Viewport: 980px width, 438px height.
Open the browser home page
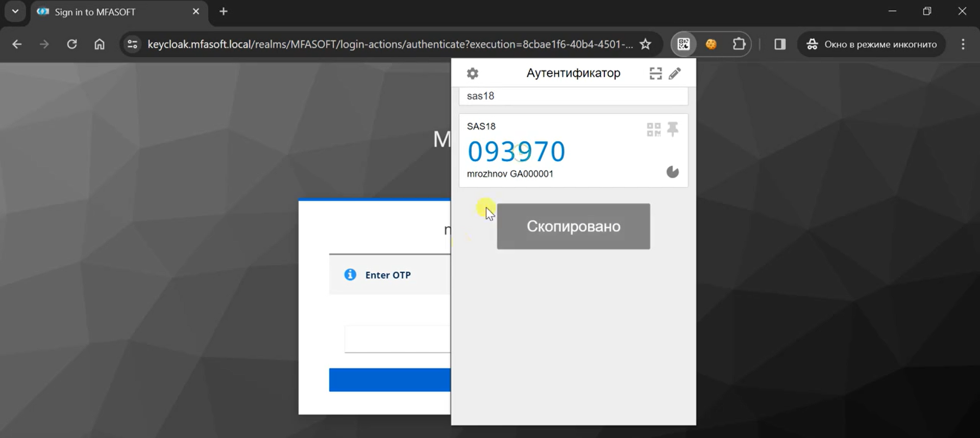pos(100,44)
